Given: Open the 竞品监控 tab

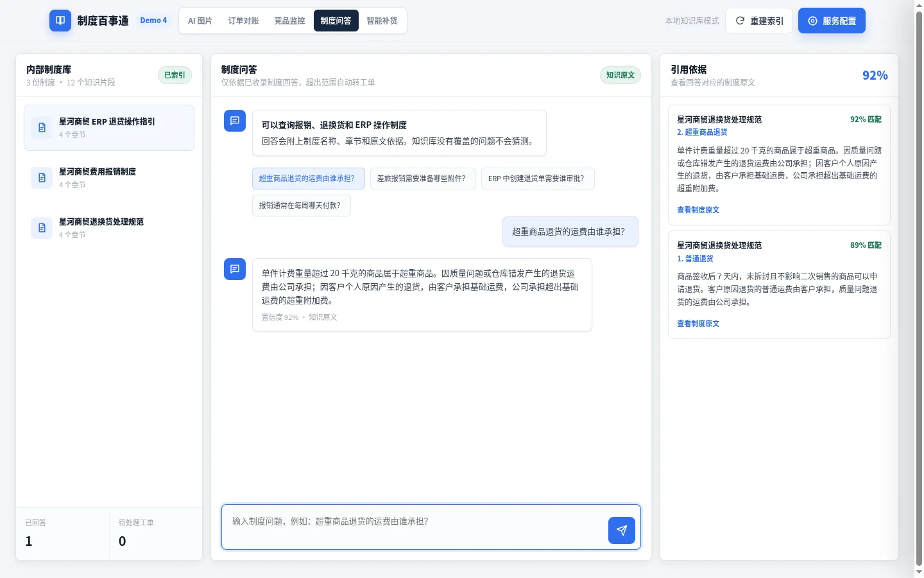Looking at the screenshot, I should 289,21.
